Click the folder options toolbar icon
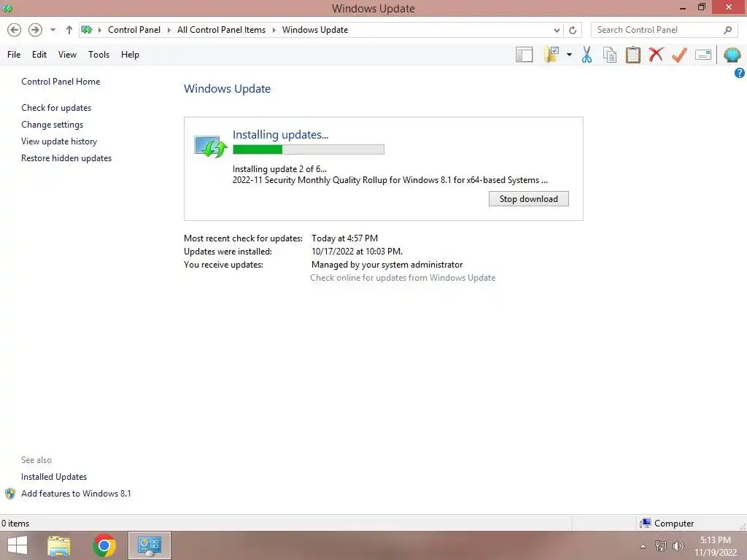Image resolution: width=747 pixels, height=560 pixels. pyautogui.click(x=551, y=55)
